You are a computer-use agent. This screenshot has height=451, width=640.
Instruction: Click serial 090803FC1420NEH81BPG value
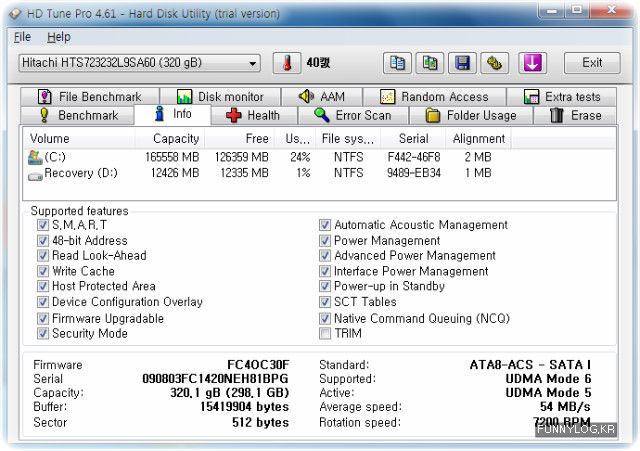tap(215, 379)
